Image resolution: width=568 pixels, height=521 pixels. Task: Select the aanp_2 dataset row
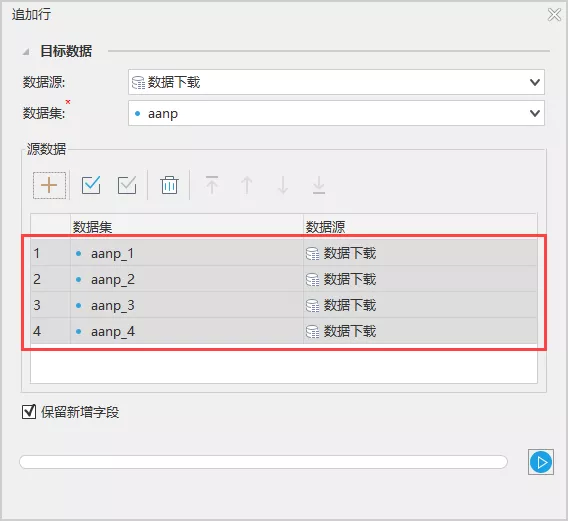point(284,279)
